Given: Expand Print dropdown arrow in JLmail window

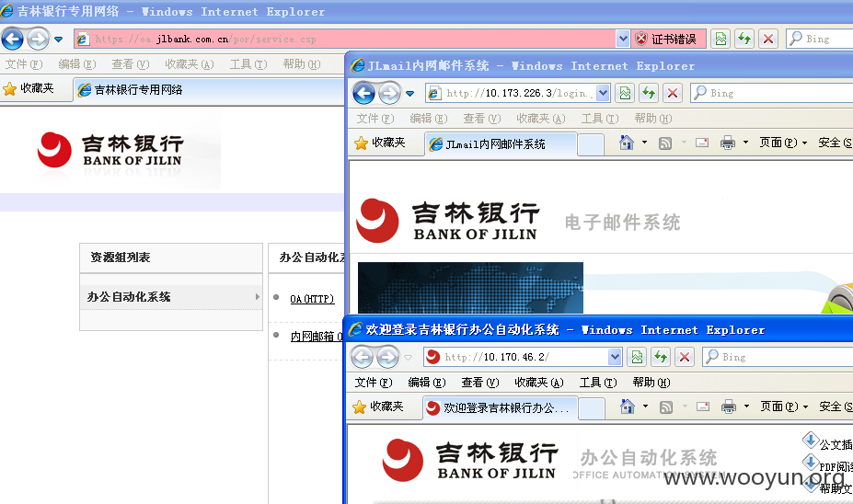Looking at the screenshot, I should click(x=746, y=143).
